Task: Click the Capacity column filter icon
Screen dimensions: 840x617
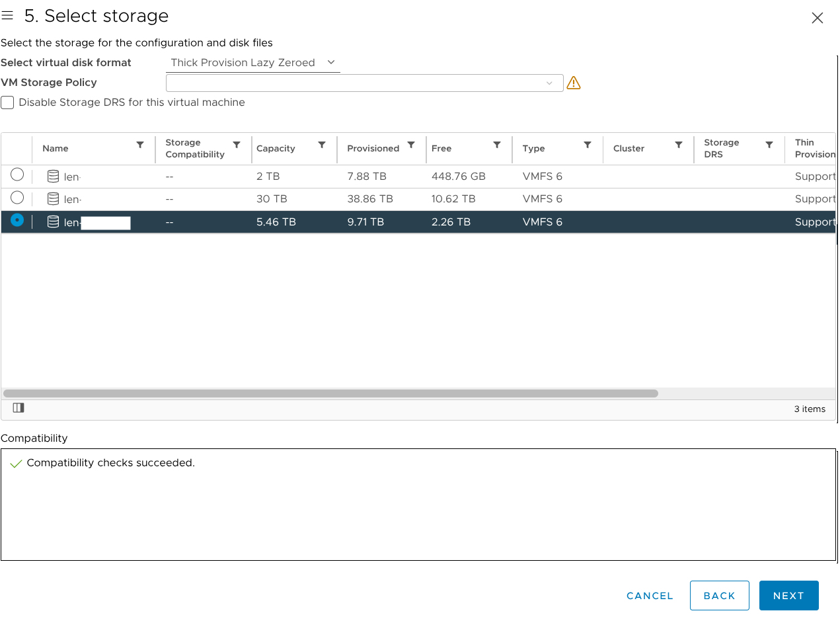Action: click(322, 145)
